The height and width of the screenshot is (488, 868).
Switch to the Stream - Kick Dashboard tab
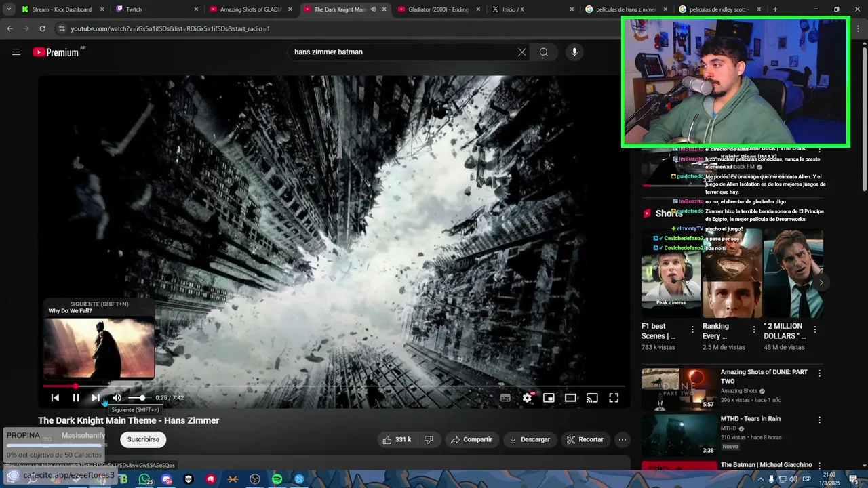coord(61,9)
